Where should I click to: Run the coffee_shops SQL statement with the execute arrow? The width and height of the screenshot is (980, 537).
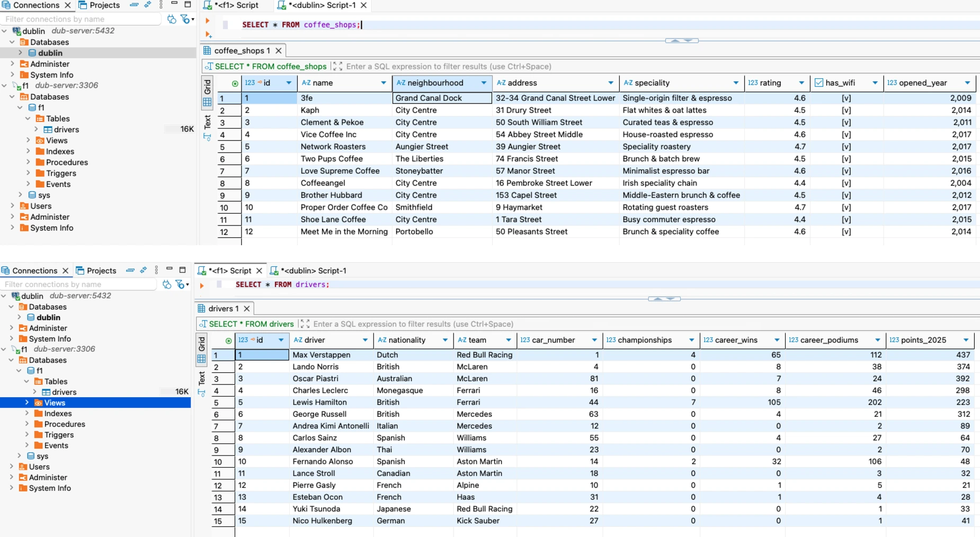208,21
